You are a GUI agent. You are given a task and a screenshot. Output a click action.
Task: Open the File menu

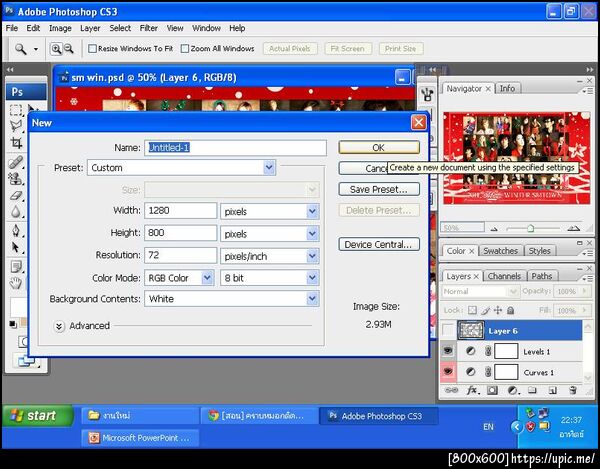(x=11, y=28)
